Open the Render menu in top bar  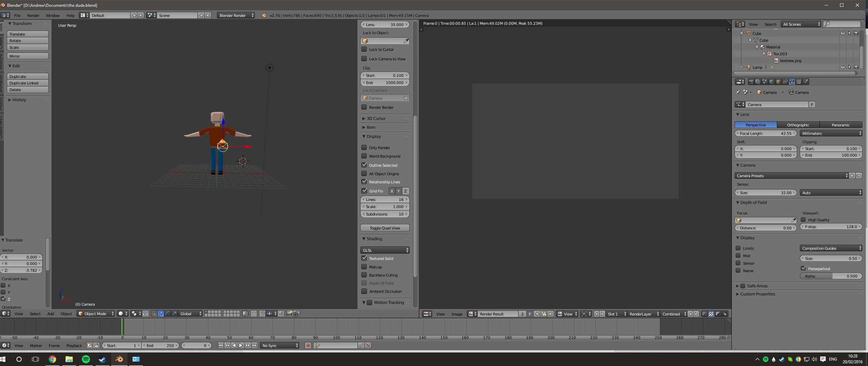(33, 15)
